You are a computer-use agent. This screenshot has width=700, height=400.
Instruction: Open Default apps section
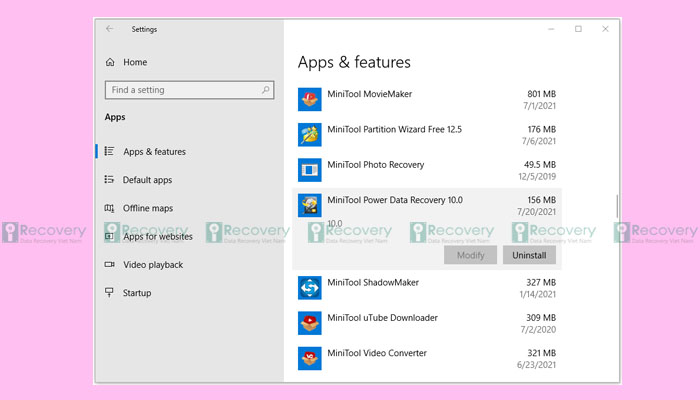(x=147, y=180)
